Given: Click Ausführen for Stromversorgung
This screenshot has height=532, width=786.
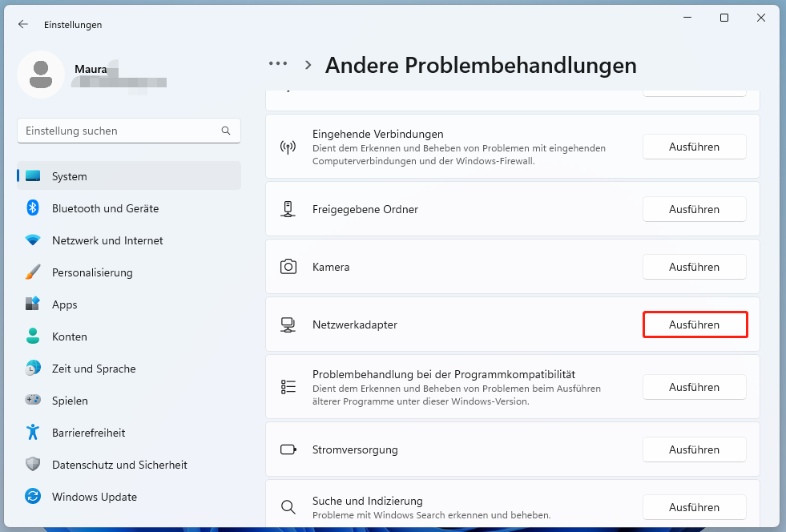Looking at the screenshot, I should tap(695, 449).
